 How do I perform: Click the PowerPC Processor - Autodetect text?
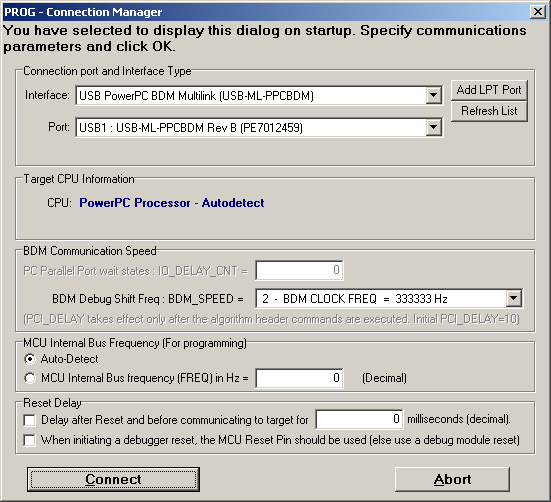click(x=171, y=203)
